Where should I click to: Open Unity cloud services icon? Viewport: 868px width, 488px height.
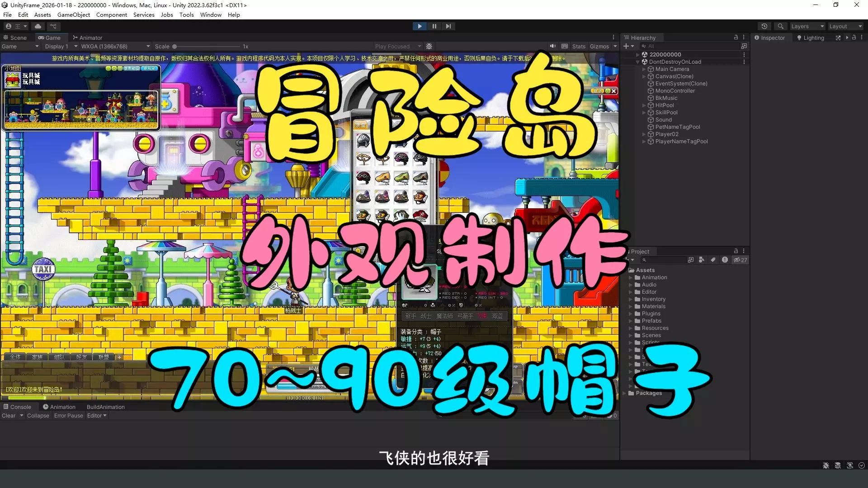point(38,26)
